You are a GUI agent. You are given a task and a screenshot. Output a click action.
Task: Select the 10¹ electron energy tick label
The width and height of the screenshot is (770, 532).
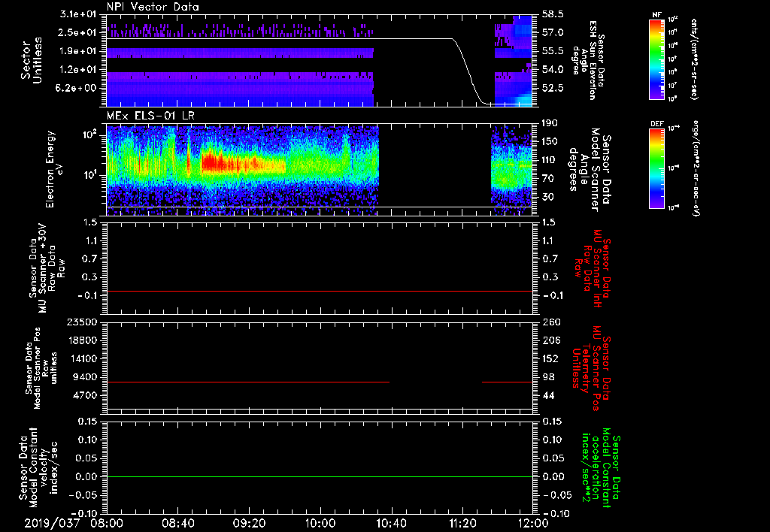(89, 176)
